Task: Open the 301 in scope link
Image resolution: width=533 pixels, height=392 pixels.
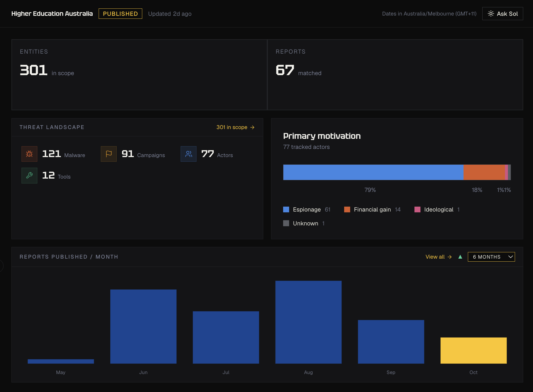Action: (x=235, y=127)
